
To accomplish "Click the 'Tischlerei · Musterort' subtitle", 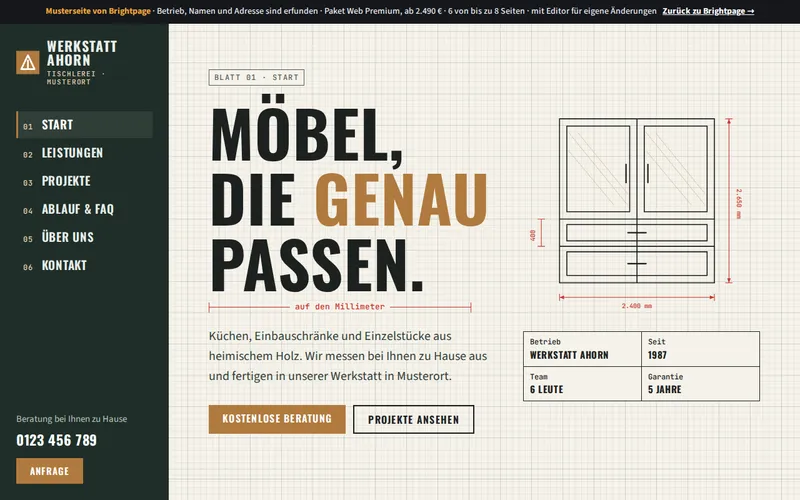I will [x=76, y=78].
